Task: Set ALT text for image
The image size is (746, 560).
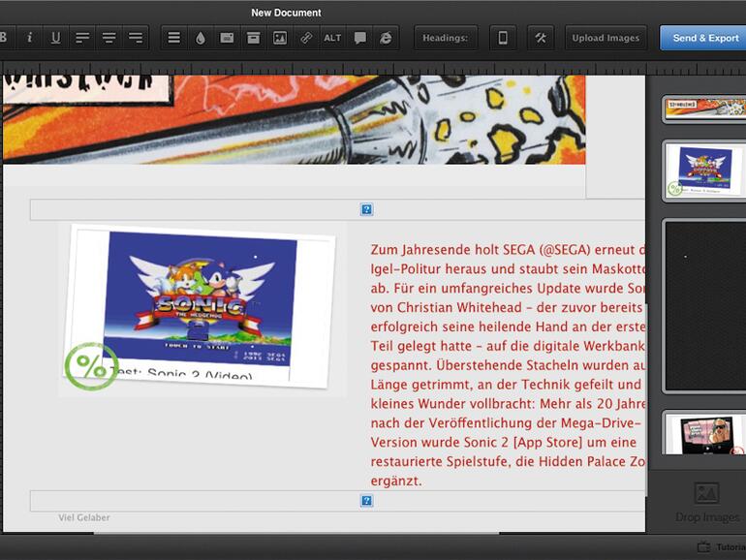Action: pyautogui.click(x=332, y=38)
